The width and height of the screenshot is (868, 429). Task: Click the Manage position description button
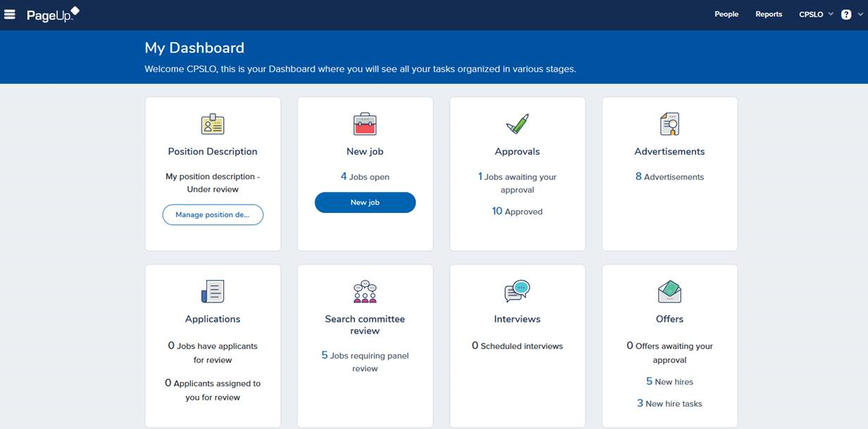coord(213,214)
